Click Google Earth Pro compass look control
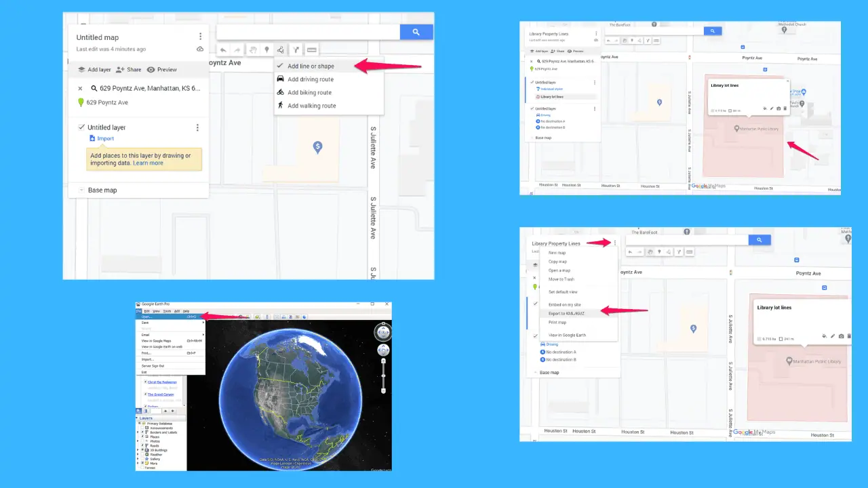Image resolution: width=868 pixels, height=488 pixels. (383, 332)
